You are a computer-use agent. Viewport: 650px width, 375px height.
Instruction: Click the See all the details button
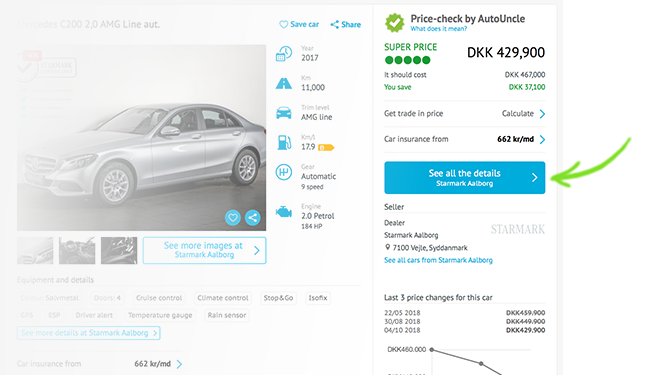[464, 178]
